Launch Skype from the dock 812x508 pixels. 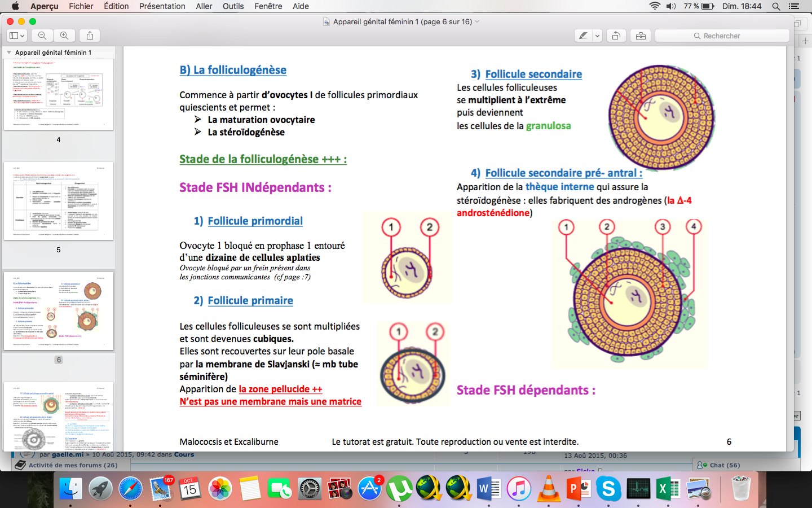608,488
